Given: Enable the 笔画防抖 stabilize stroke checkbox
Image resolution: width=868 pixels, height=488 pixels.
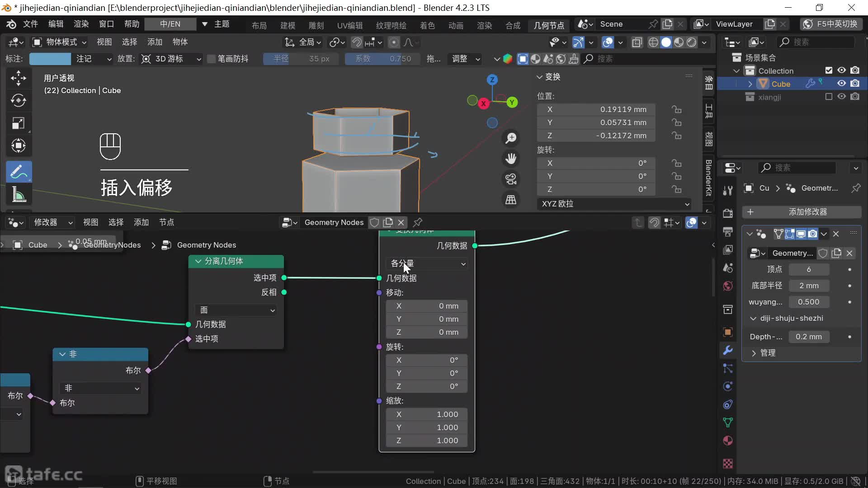Looking at the screenshot, I should (x=211, y=59).
